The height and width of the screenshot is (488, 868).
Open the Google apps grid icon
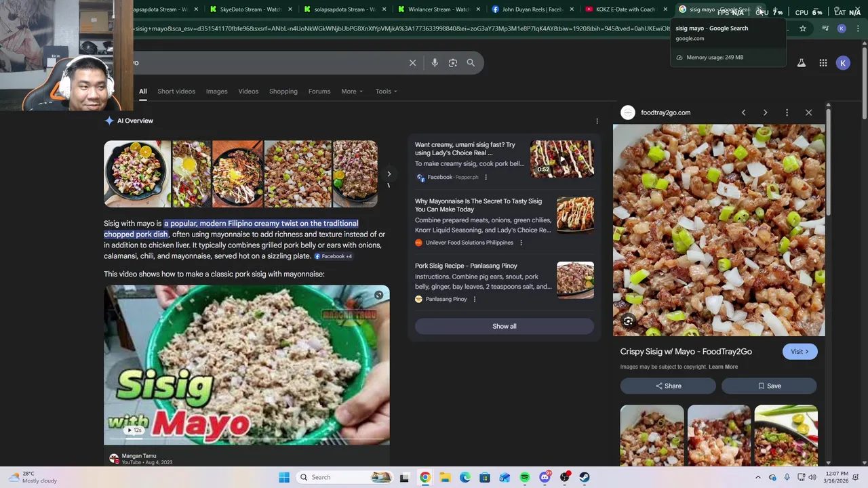[x=823, y=63]
